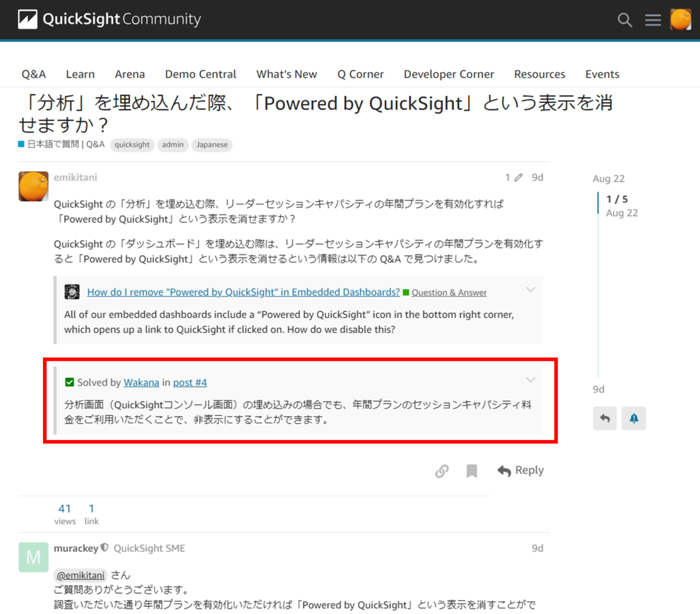The height and width of the screenshot is (614, 700).
Task: Click the Aug 22 date atop timeline
Action: 608,179
